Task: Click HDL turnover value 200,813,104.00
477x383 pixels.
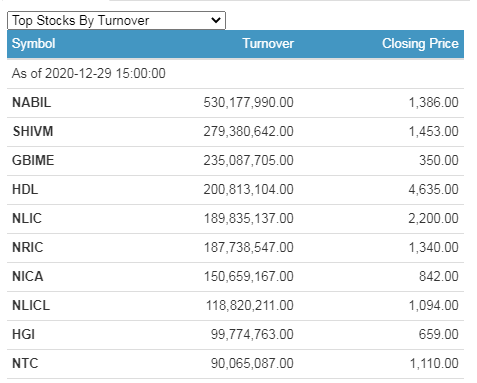Action: click(x=249, y=189)
